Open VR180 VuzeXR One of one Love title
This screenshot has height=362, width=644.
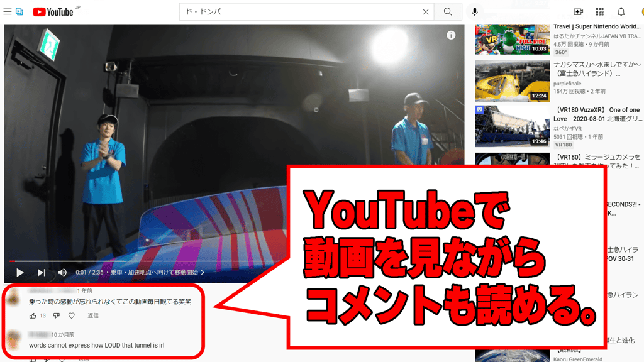[x=597, y=114]
